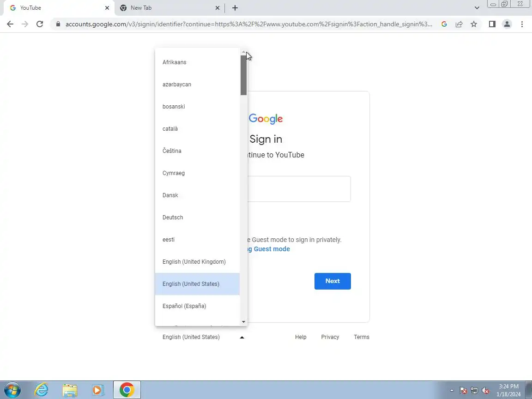532x399 pixels.
Task: Select azərbaycan language option
Action: [x=197, y=84]
